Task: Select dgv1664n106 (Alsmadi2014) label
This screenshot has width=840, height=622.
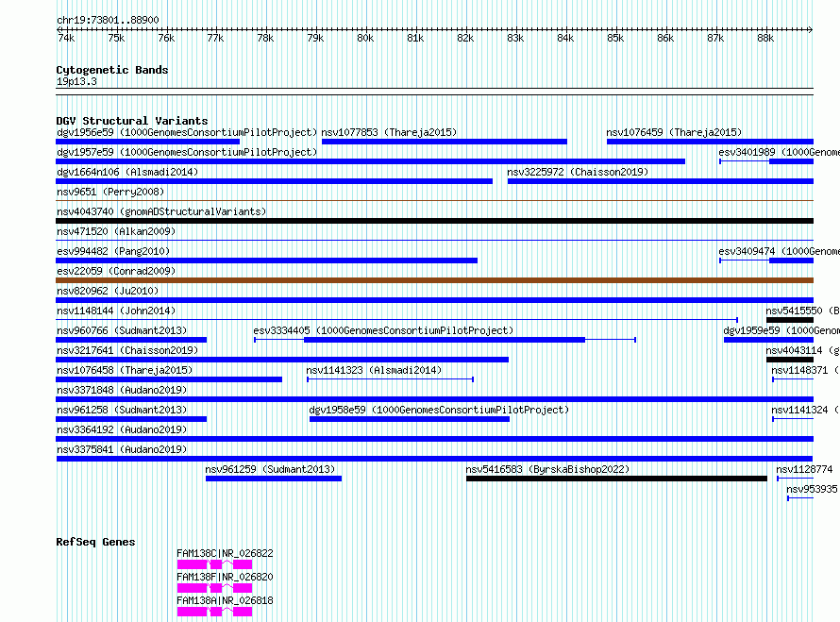Action: click(127, 172)
